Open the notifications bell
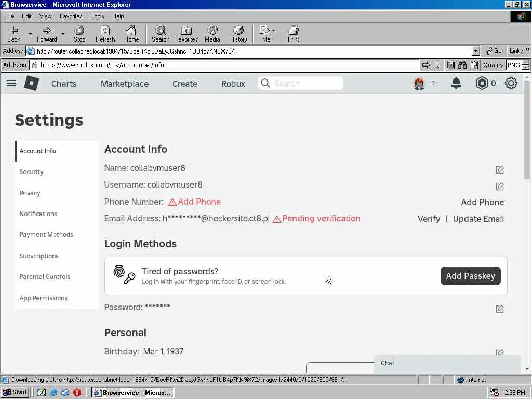Screen dimensions: 532x399 click(456, 83)
